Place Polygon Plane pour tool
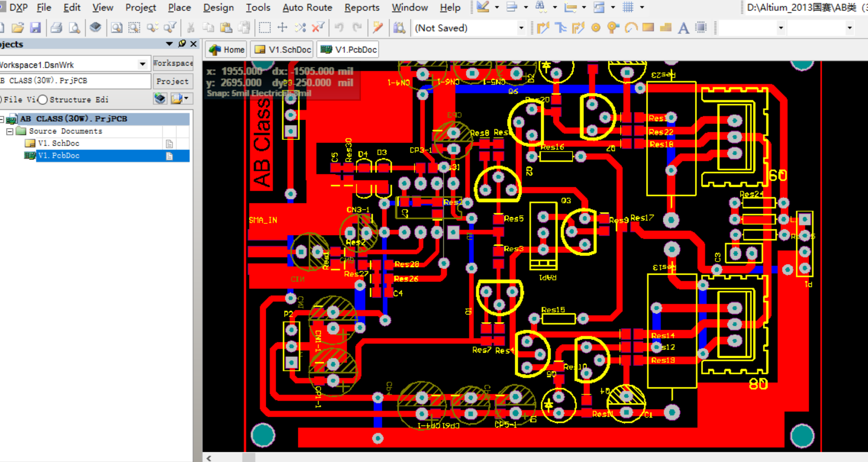868x462 pixels. pyautogui.click(x=666, y=27)
